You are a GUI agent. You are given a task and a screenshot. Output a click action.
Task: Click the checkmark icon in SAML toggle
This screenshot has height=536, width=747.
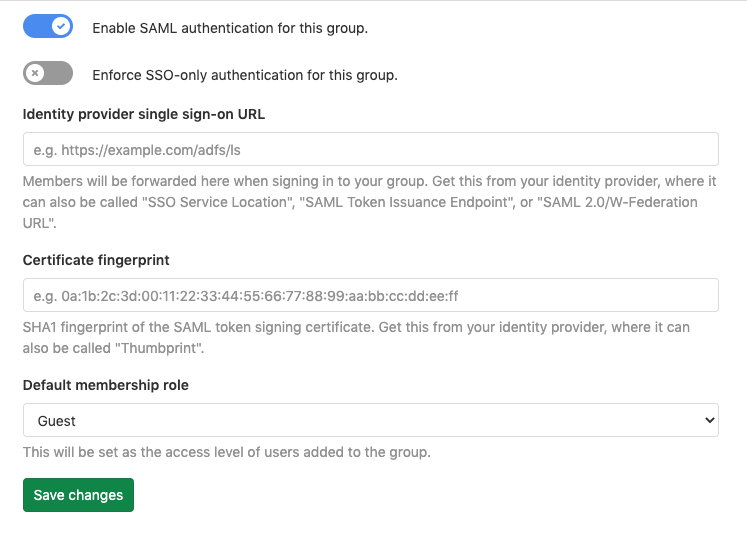coord(62,27)
